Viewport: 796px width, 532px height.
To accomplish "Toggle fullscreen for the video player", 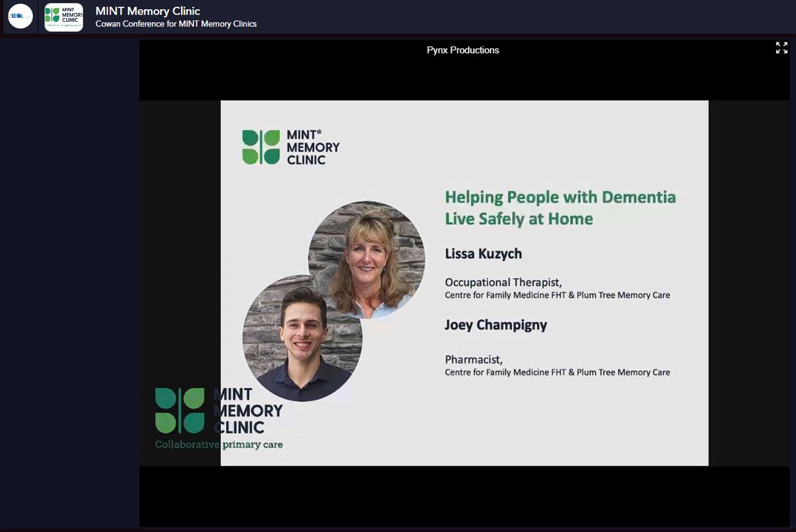I will click(781, 48).
